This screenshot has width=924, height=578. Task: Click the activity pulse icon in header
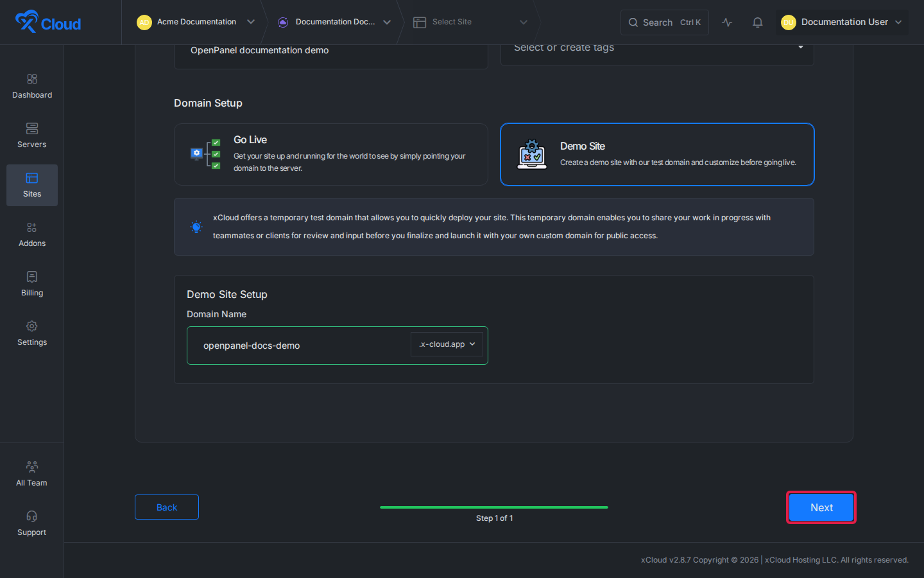(x=727, y=22)
